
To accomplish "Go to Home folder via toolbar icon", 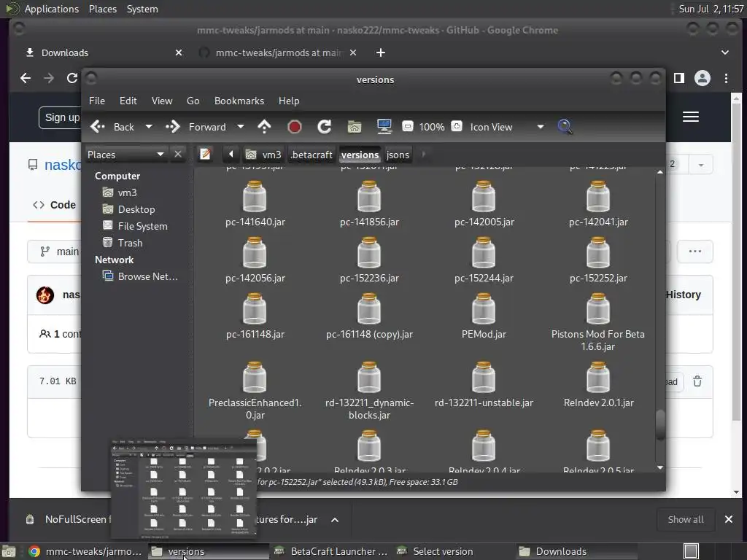I will coord(355,127).
